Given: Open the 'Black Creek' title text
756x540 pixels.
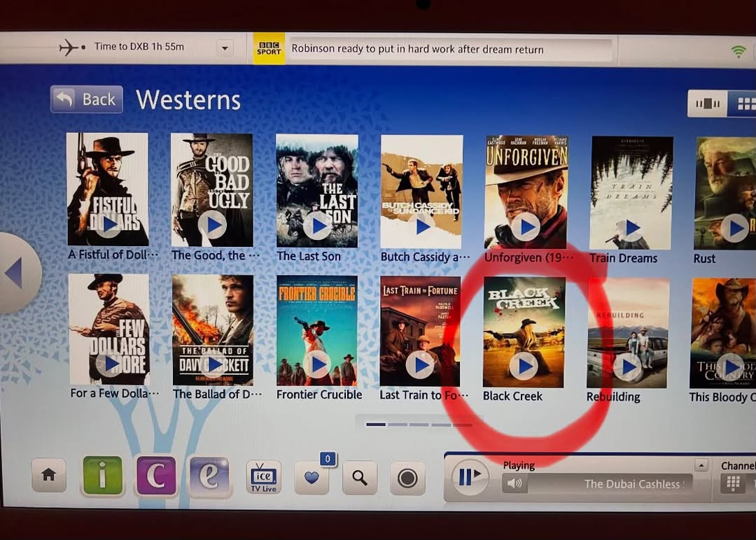Looking at the screenshot, I should point(512,396).
